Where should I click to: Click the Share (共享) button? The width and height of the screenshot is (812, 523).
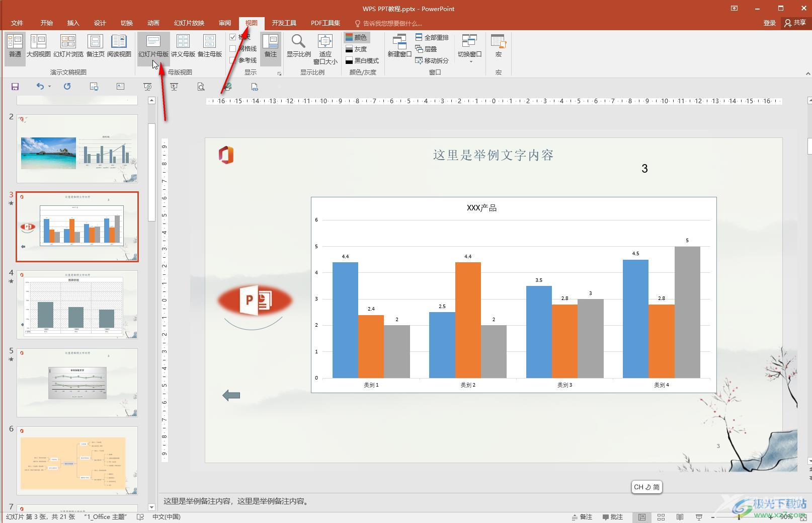[795, 23]
